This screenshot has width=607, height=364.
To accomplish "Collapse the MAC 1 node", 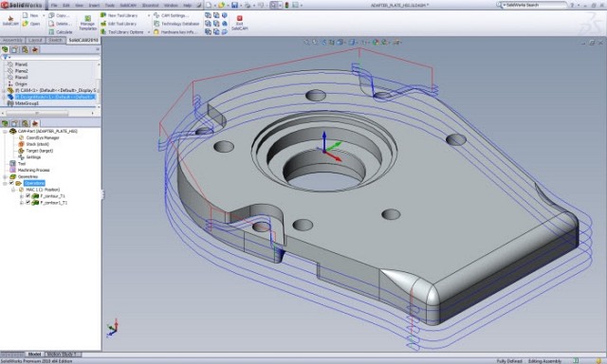I will 12,190.
